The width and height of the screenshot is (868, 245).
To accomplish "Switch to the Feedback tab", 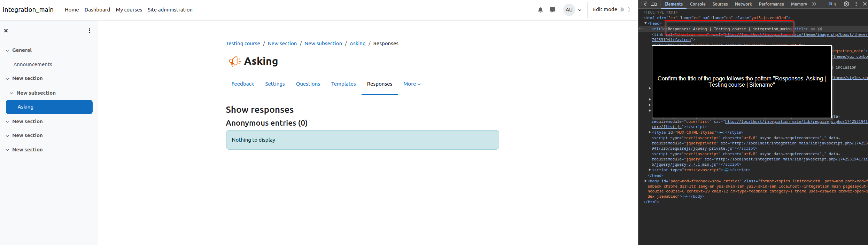I will point(243,84).
